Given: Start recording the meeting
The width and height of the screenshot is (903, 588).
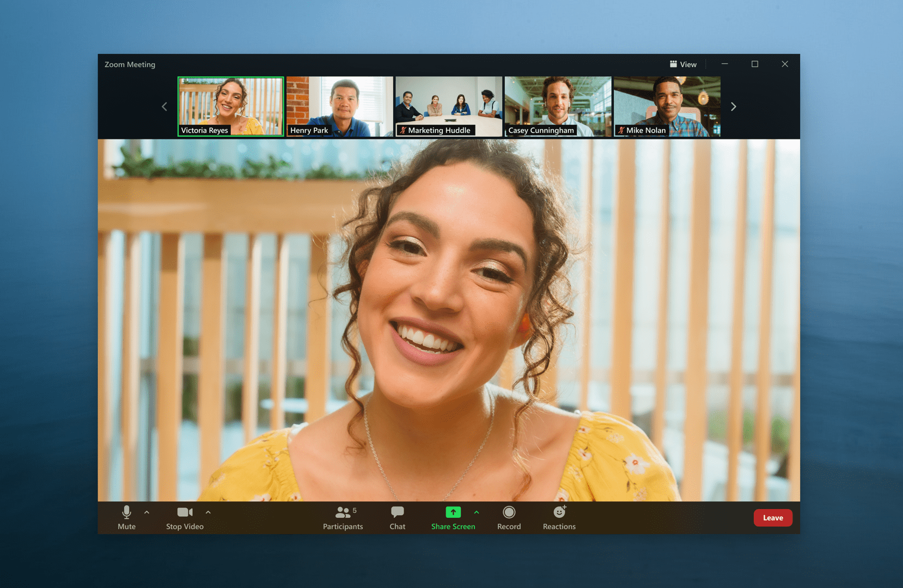Looking at the screenshot, I should coord(509,517).
